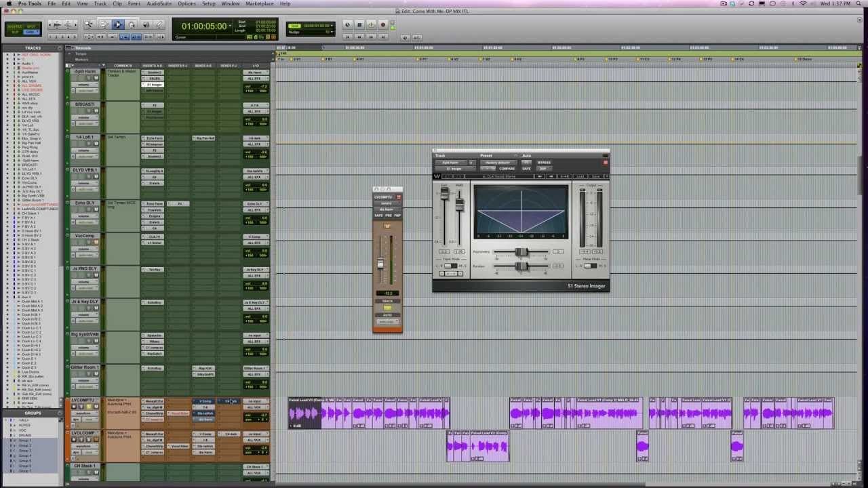Select the Zoomer tool in the toolbar
868x488 pixels.
89,24
